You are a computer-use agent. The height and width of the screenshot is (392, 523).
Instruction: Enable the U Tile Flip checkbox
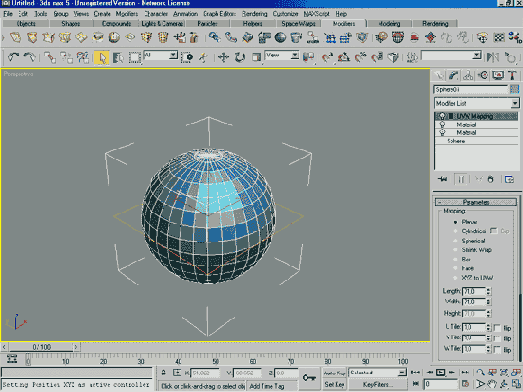click(x=497, y=328)
